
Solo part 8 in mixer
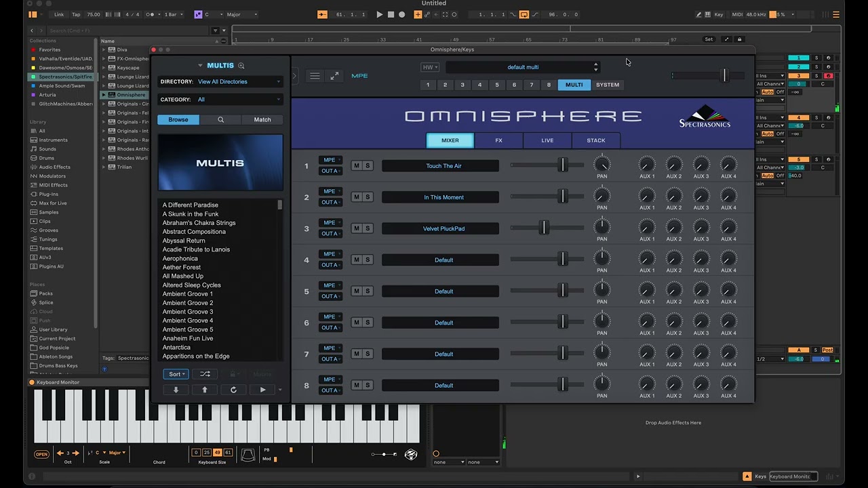(368, 385)
